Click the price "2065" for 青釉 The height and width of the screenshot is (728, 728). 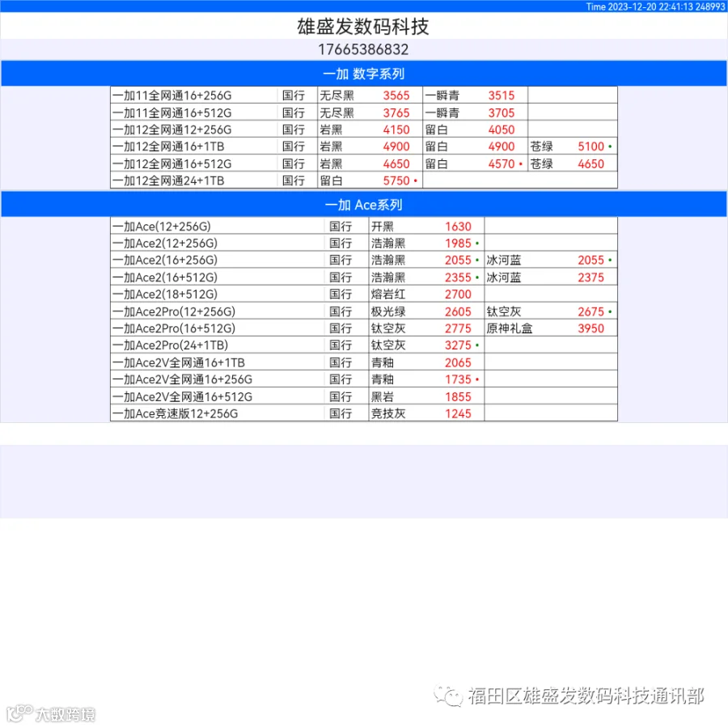[x=458, y=362]
